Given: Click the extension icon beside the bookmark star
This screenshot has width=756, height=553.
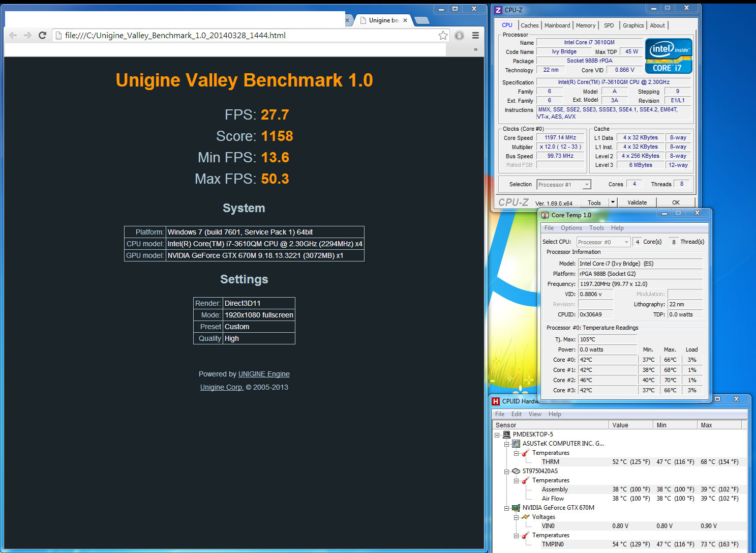Looking at the screenshot, I should pyautogui.click(x=459, y=35).
